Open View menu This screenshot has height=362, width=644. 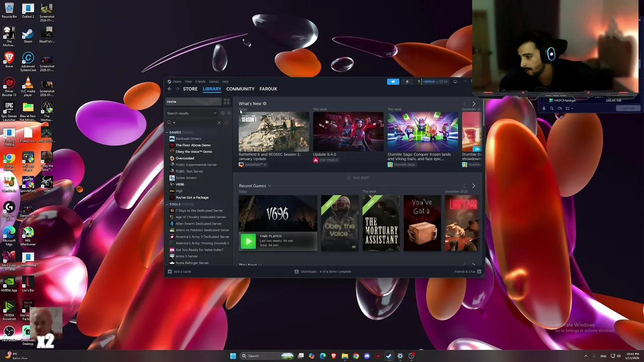[188, 81]
